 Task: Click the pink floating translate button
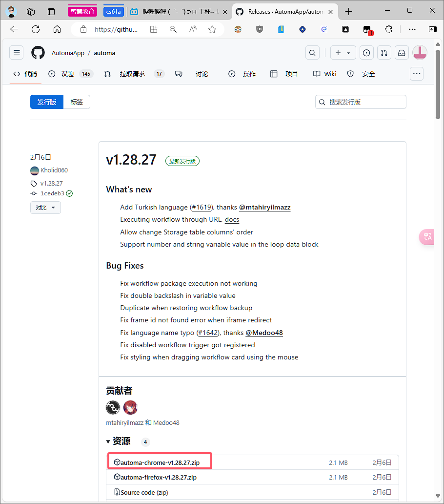point(427,237)
